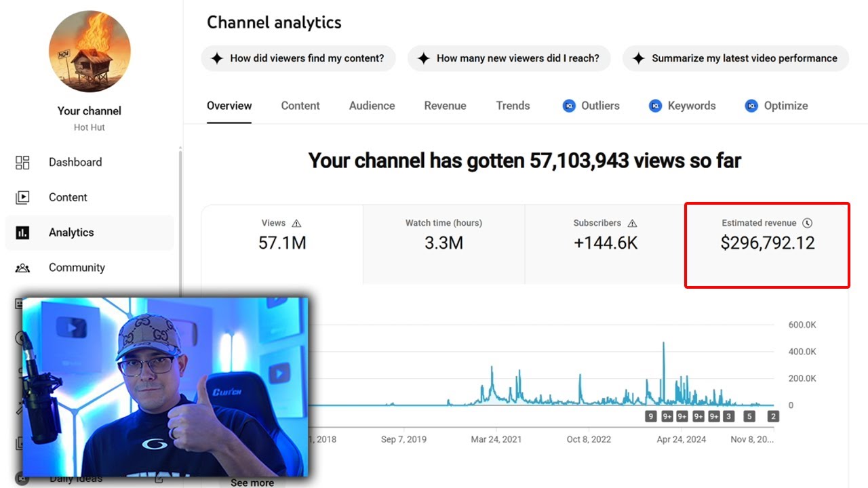Ask 'How many new viewers did I reach?'

[509, 58]
